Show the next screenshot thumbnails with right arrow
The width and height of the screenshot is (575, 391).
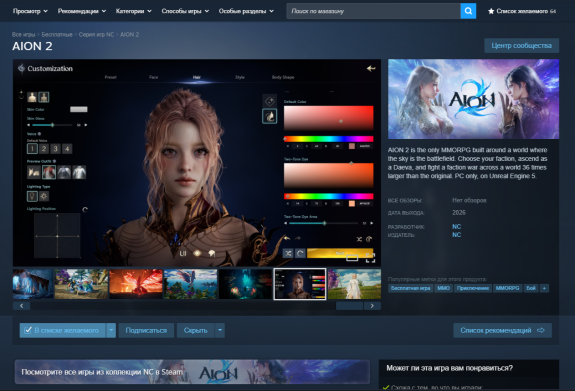click(372, 306)
